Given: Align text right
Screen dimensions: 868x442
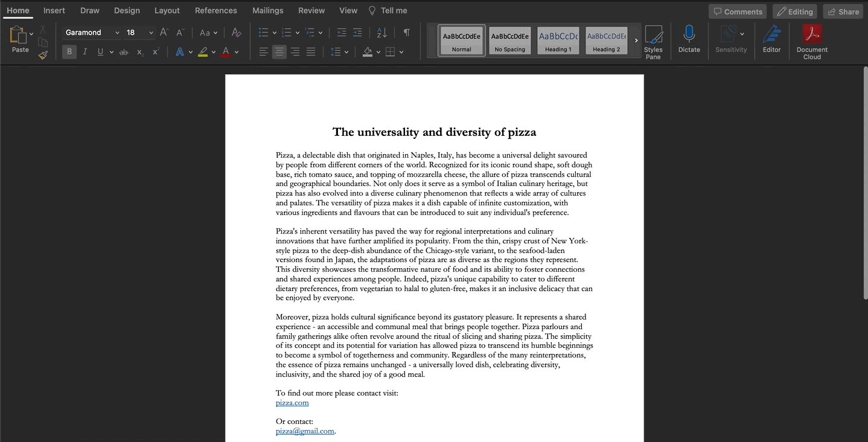Looking at the screenshot, I should pyautogui.click(x=295, y=52).
